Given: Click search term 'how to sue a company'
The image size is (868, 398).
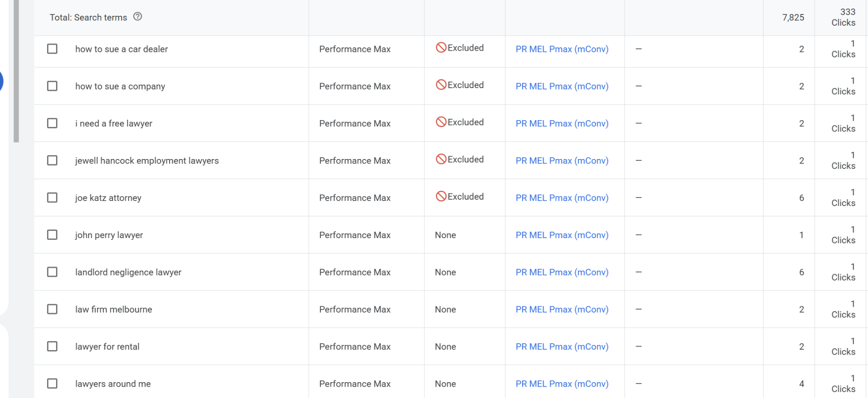Looking at the screenshot, I should pyautogui.click(x=120, y=86).
